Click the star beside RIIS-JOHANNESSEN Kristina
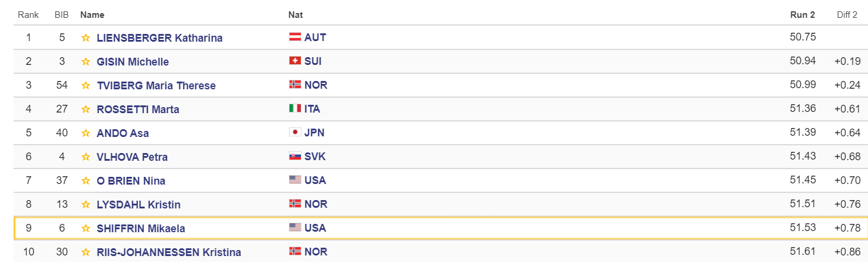This screenshot has height=262, width=868. (86, 252)
